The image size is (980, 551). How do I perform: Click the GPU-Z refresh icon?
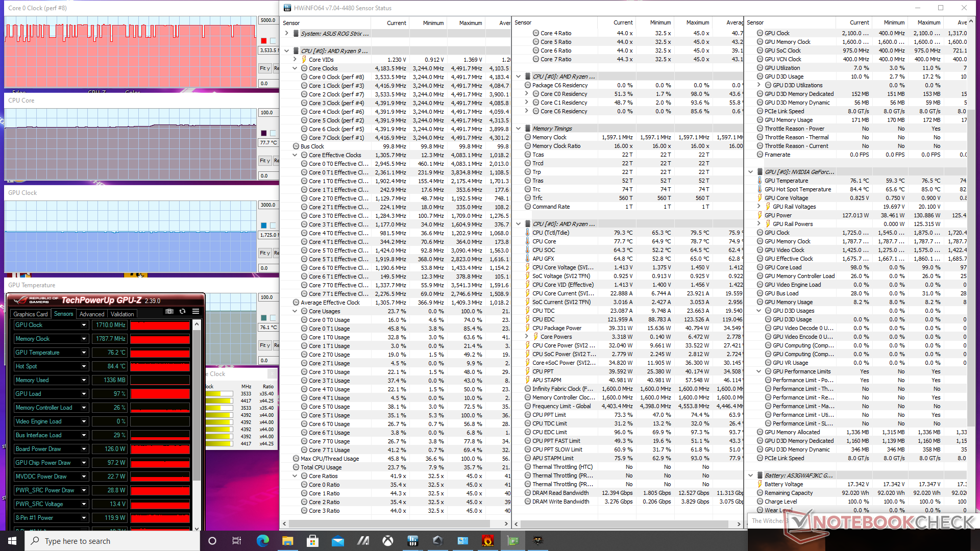182,311
